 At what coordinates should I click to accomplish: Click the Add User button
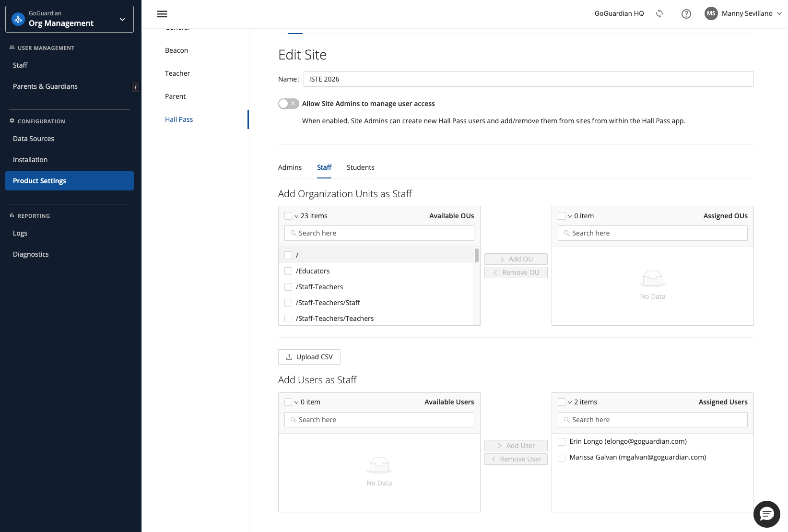pos(516,446)
